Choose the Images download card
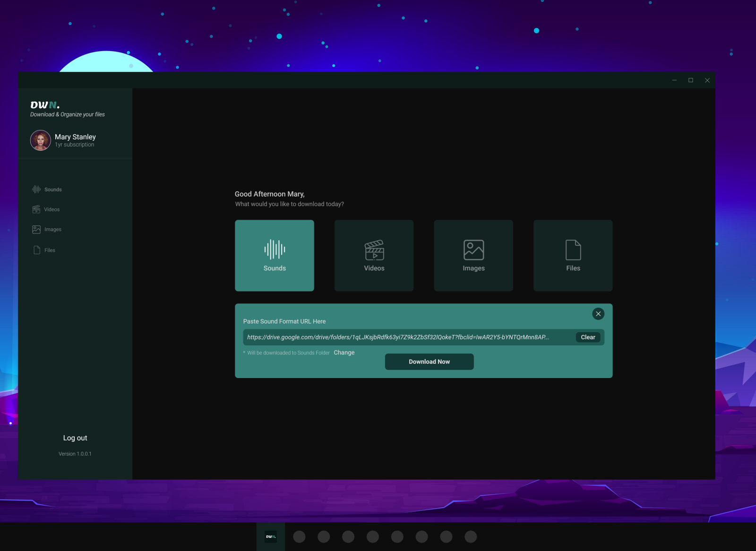The height and width of the screenshot is (551, 756). [x=473, y=255]
